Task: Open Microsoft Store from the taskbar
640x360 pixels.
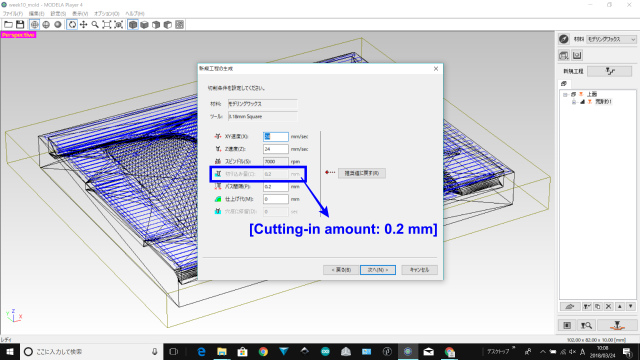Action: point(242,351)
